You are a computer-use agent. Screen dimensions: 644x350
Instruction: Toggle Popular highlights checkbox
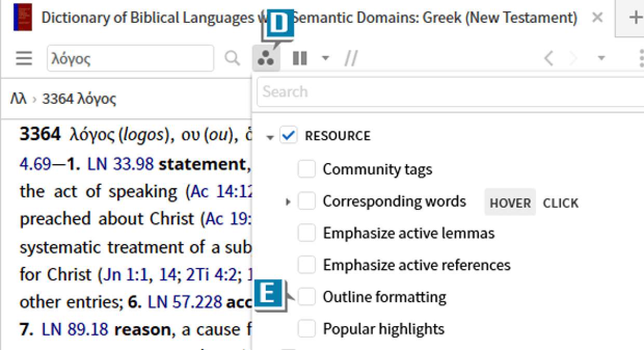306,329
